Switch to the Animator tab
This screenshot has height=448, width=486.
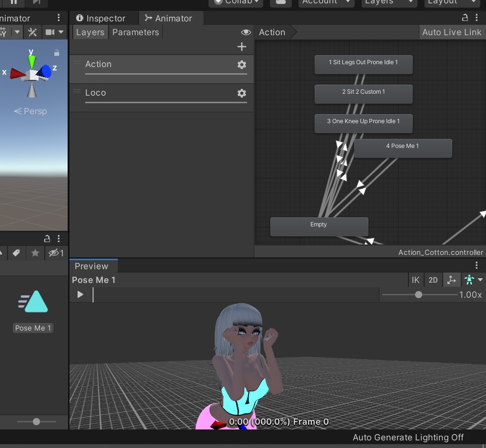click(169, 18)
